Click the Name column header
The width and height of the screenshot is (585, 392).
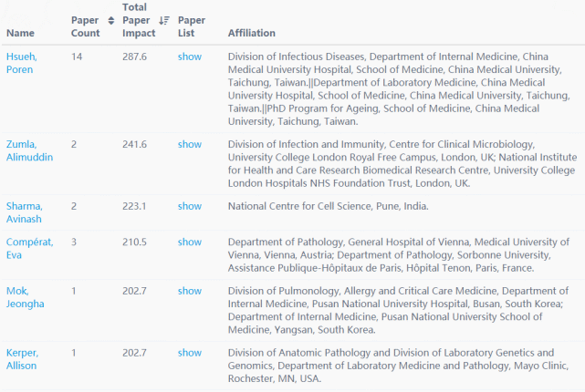[20, 33]
